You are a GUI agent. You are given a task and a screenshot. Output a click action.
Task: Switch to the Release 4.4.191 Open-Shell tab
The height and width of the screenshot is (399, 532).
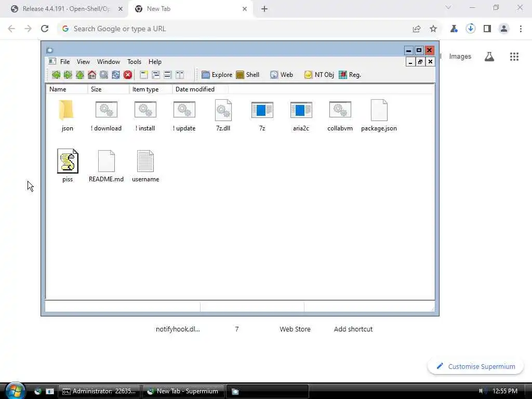[x=66, y=9]
